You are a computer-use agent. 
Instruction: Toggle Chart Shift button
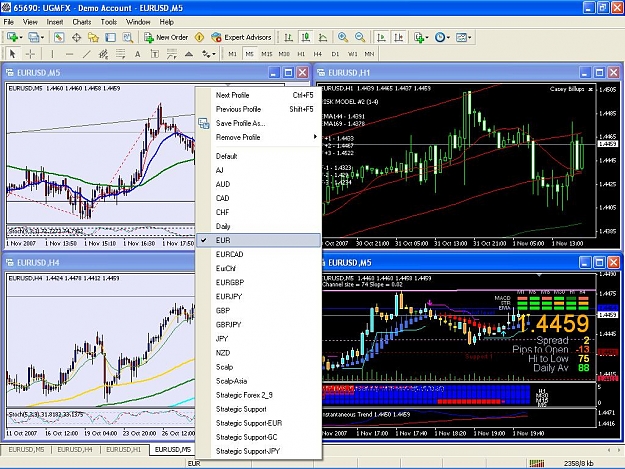pos(399,37)
